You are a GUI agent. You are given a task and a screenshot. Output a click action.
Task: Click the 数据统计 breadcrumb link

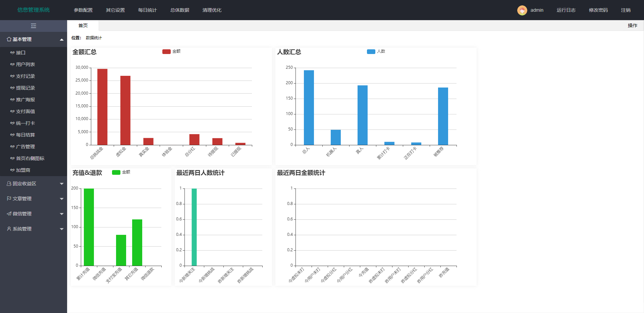pos(93,38)
